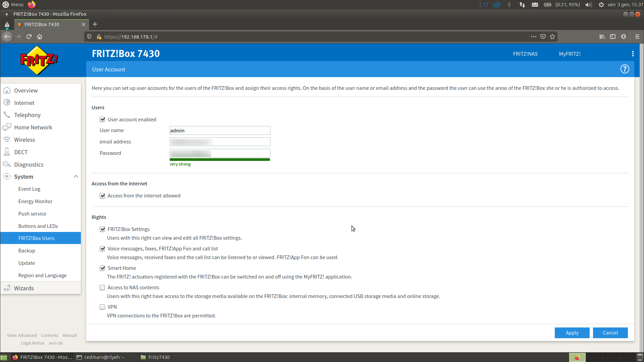This screenshot has height=362, width=644.
Task: Open Push service submenu item
Action: (x=41, y=214)
